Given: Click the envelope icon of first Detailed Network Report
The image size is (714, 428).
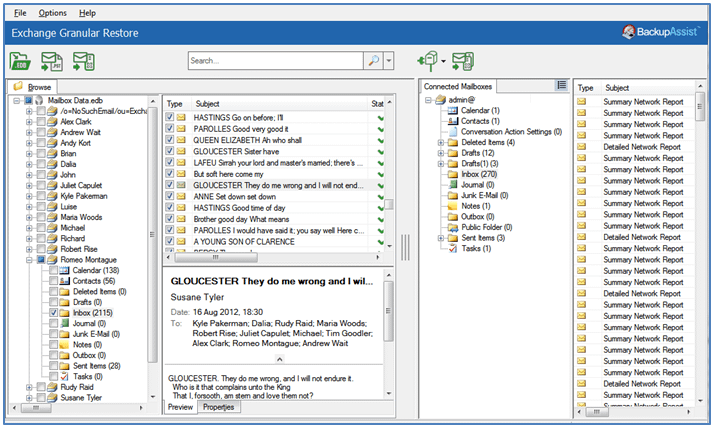Looking at the screenshot, I should 582,147.
